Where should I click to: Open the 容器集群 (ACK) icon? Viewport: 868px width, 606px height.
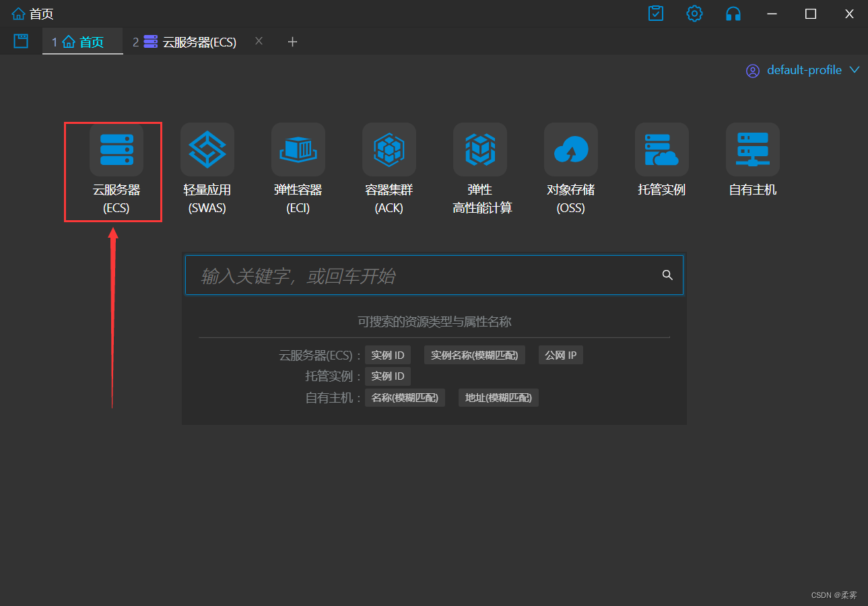(389, 149)
